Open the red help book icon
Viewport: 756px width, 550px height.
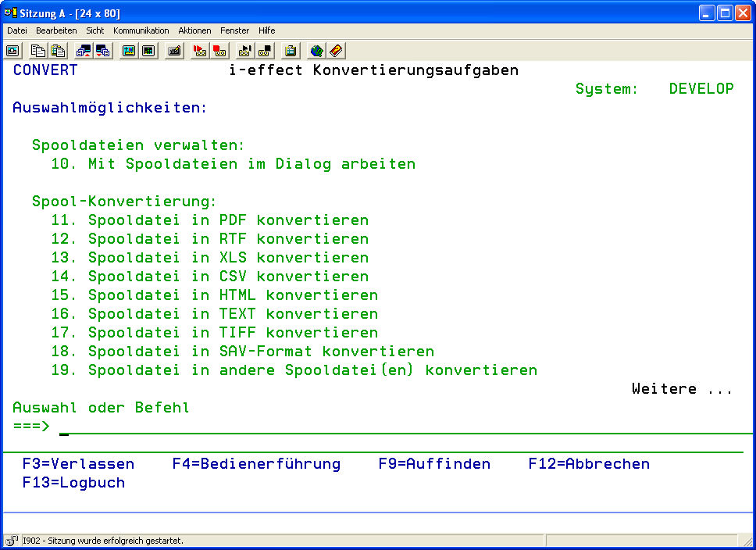336,51
